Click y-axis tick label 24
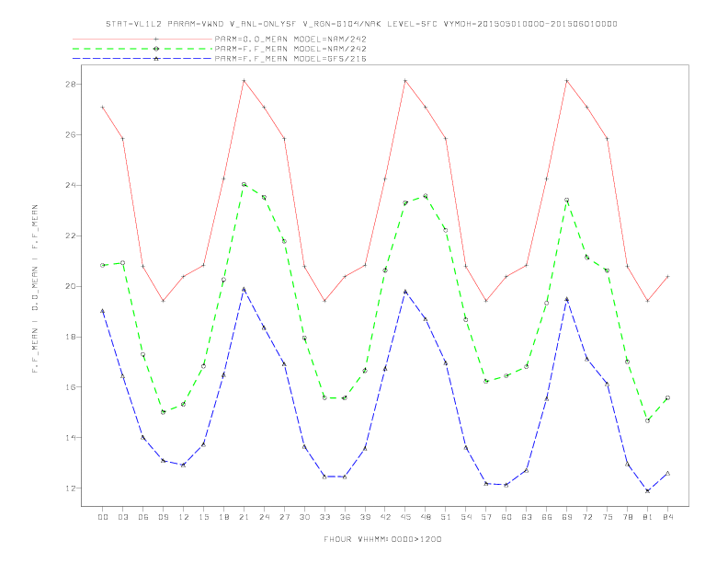 pos(71,185)
